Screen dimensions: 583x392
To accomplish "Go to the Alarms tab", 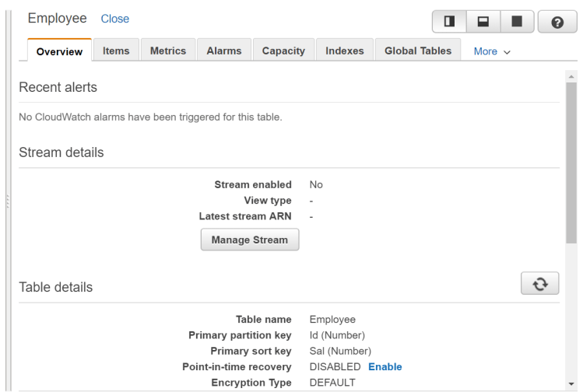I will coord(223,51).
